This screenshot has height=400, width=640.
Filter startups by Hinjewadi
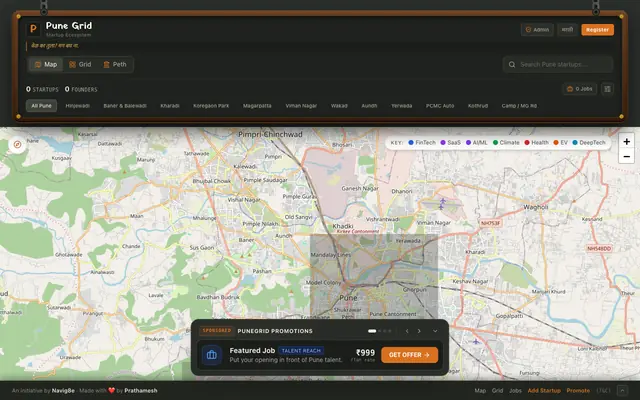pos(78,106)
